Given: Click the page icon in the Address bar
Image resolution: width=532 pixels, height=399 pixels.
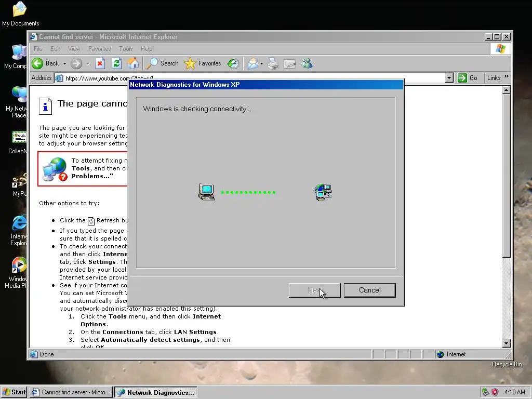Looking at the screenshot, I should pos(59,78).
